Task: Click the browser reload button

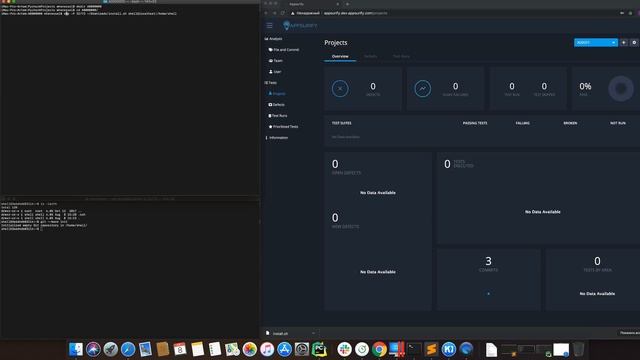Action: tap(282, 13)
